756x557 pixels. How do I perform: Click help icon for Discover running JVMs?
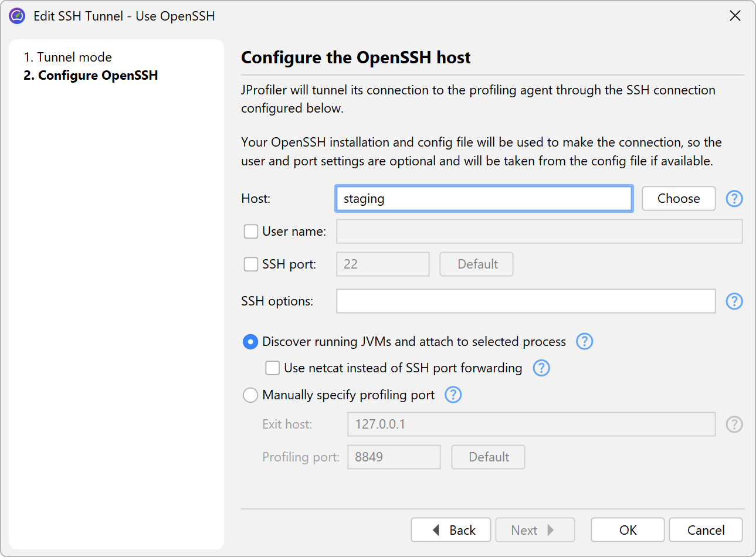pyautogui.click(x=584, y=341)
